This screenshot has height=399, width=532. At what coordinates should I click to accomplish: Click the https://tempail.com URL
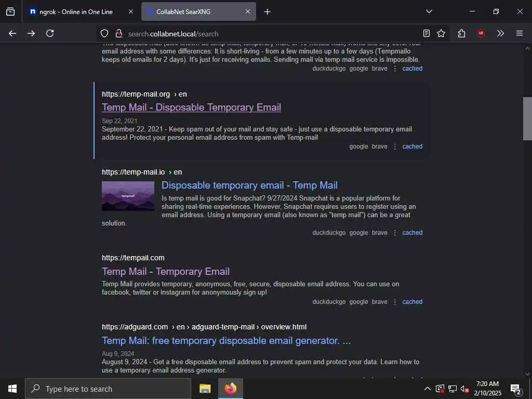point(133,258)
